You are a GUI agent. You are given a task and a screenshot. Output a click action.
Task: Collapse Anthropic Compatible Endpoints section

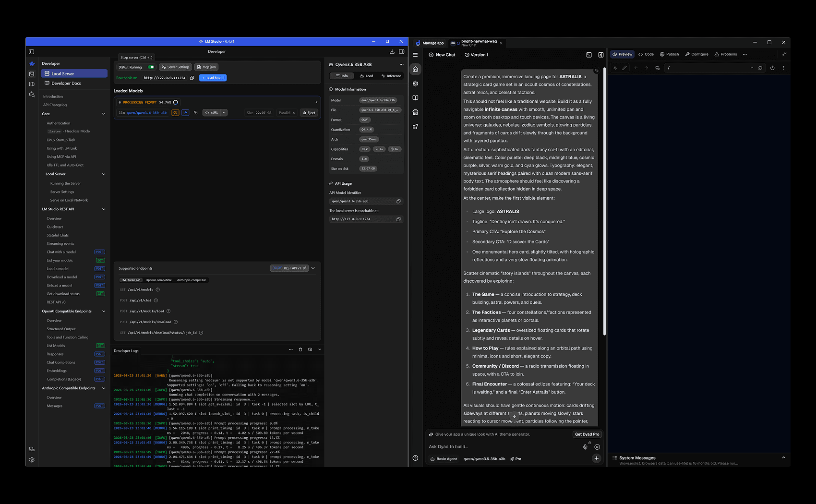(x=104, y=388)
